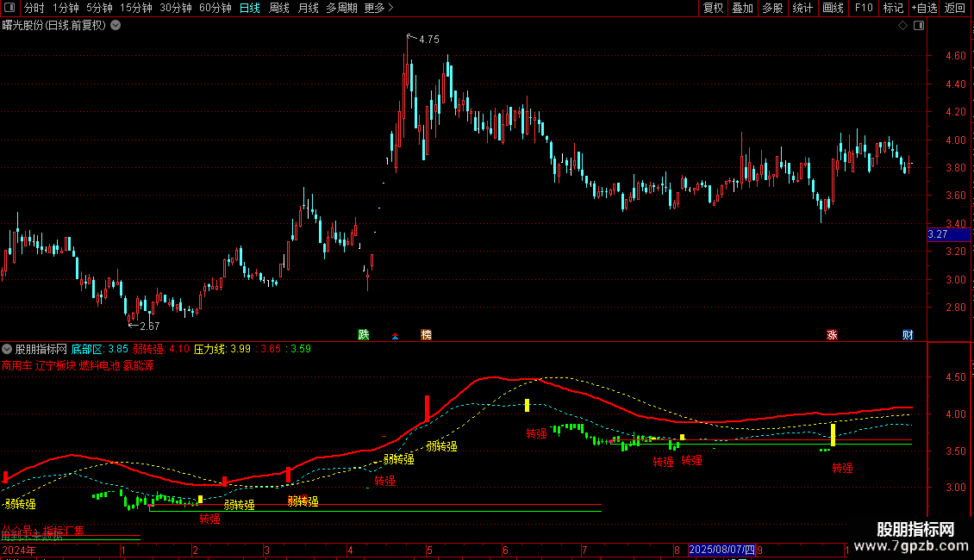This screenshot has height=560, width=974.
Task: Activate the 画线 drawing tool
Action: click(x=833, y=8)
